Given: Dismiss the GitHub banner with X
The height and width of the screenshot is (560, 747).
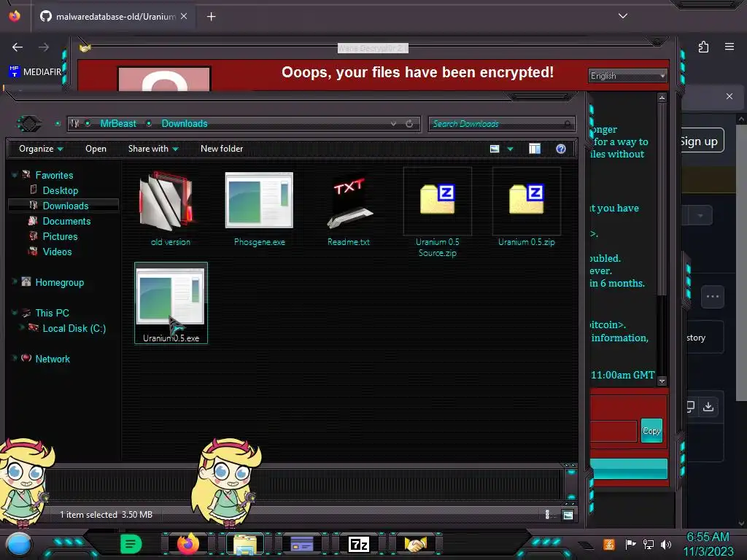Looking at the screenshot, I should [x=729, y=96].
